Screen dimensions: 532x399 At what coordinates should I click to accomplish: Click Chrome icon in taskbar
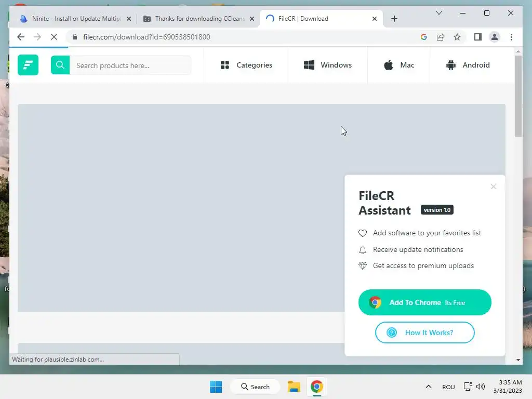click(x=316, y=387)
